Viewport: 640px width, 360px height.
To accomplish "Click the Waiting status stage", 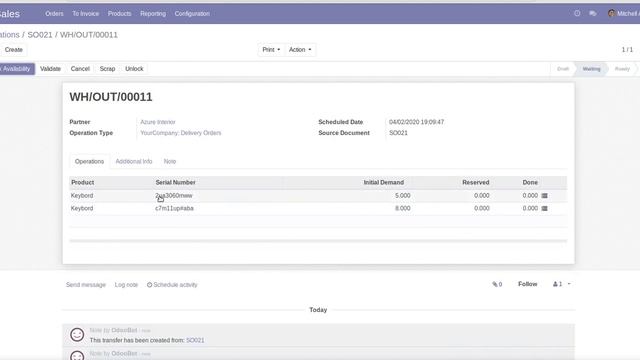I will click(591, 69).
